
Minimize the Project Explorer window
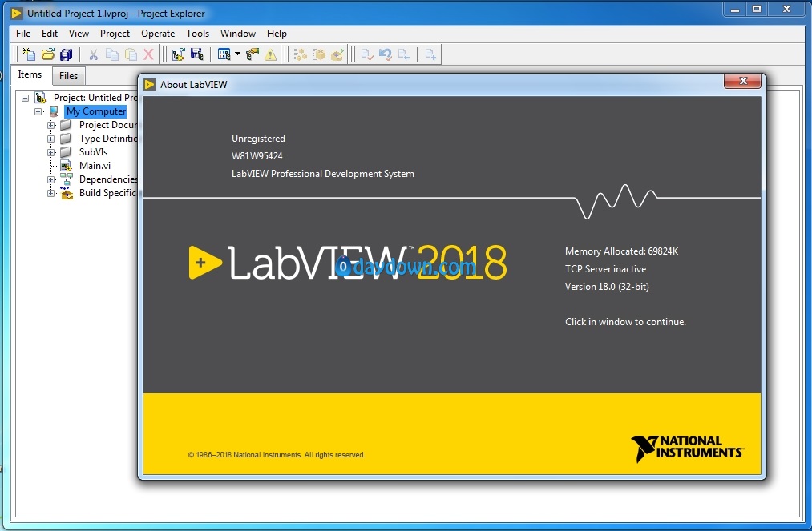pos(734,9)
